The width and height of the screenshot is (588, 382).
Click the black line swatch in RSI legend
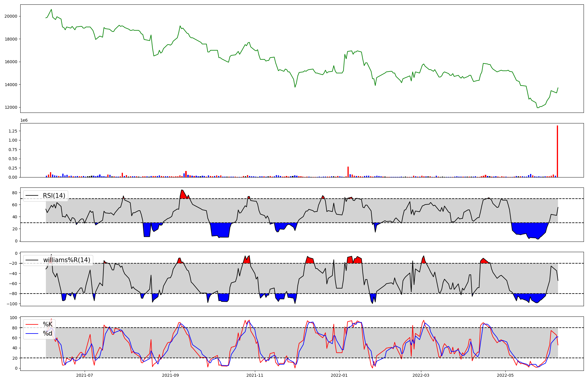tap(32, 196)
